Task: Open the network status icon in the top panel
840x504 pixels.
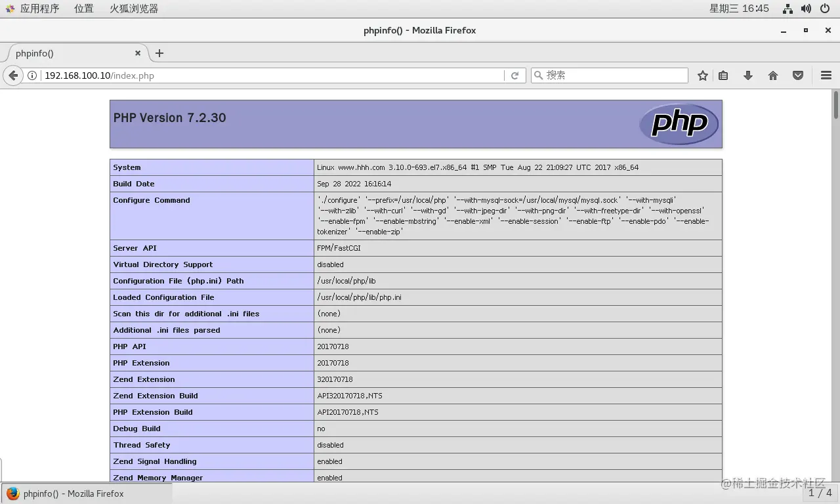Action: coord(788,9)
